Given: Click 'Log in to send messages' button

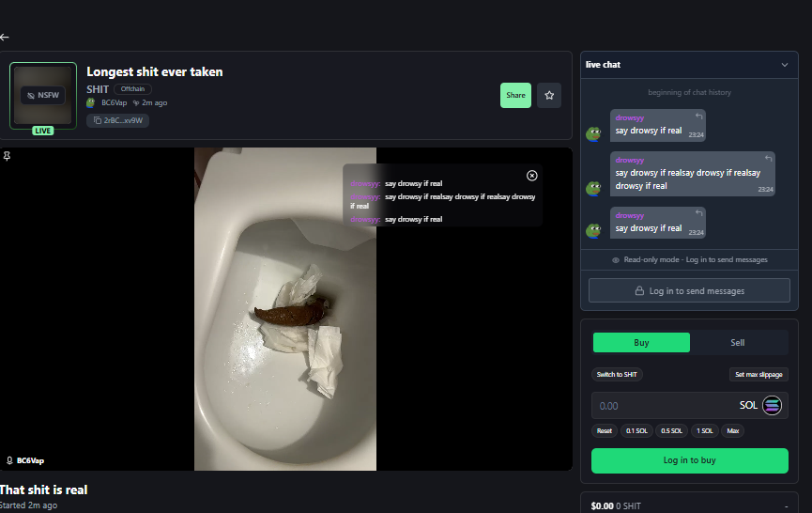Looking at the screenshot, I should click(689, 290).
